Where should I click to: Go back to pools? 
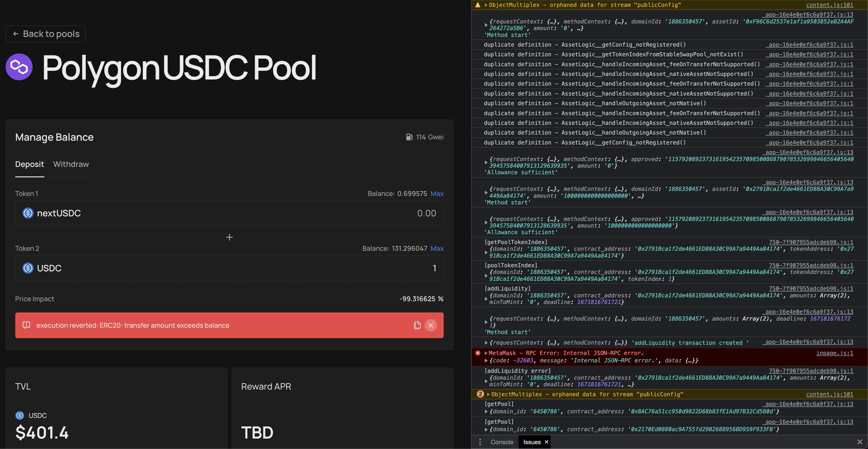[x=46, y=34]
